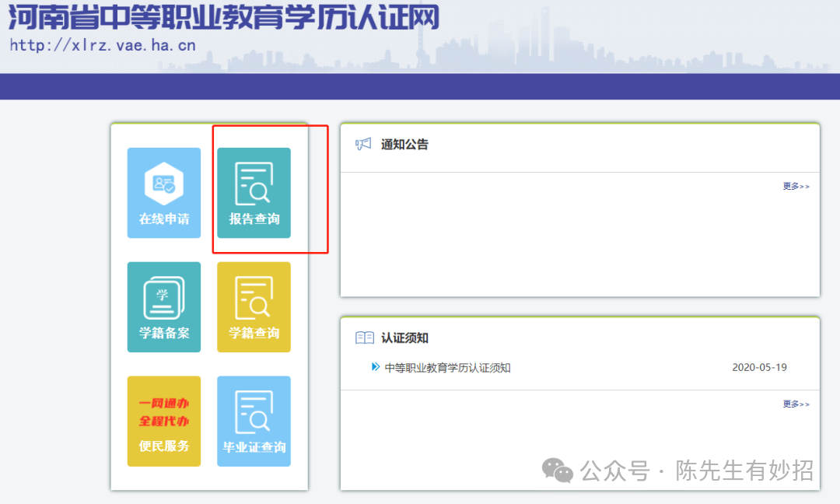
Task: Select the 在线申请 online application icon
Action: pyautogui.click(x=163, y=192)
